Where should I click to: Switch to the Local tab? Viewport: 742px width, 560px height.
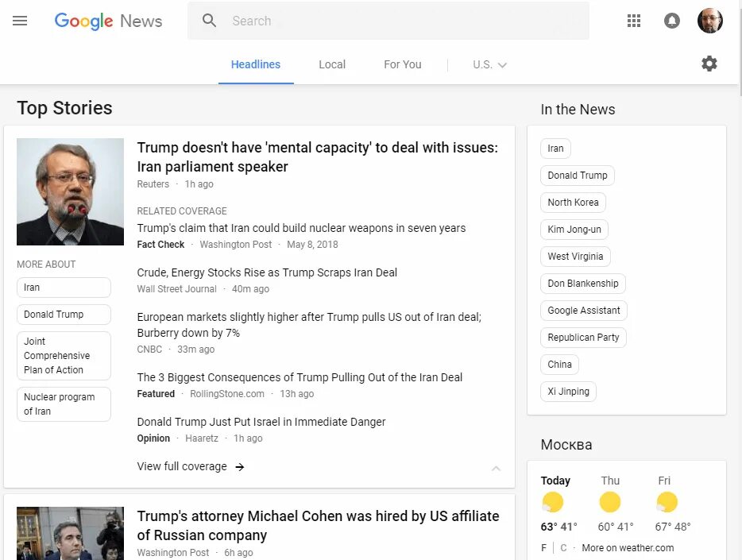tap(332, 64)
